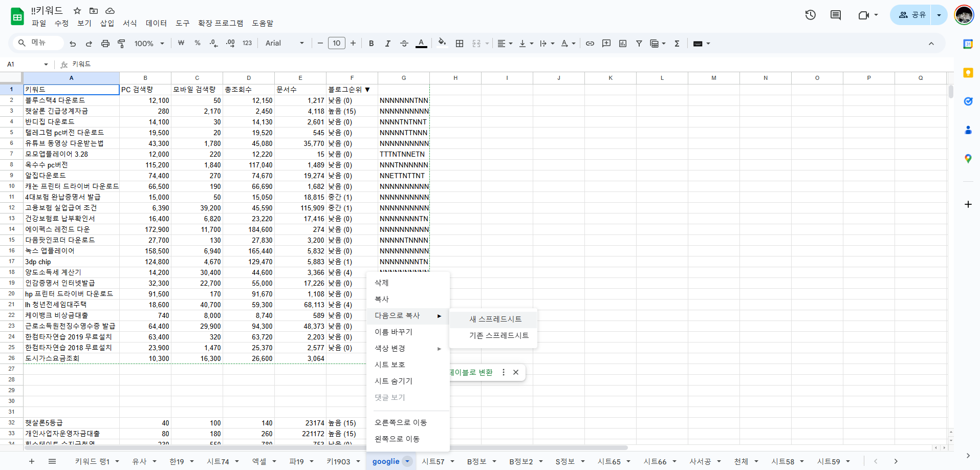Format as currency with the ₩ icon
The height and width of the screenshot is (470, 980).
pyautogui.click(x=181, y=44)
